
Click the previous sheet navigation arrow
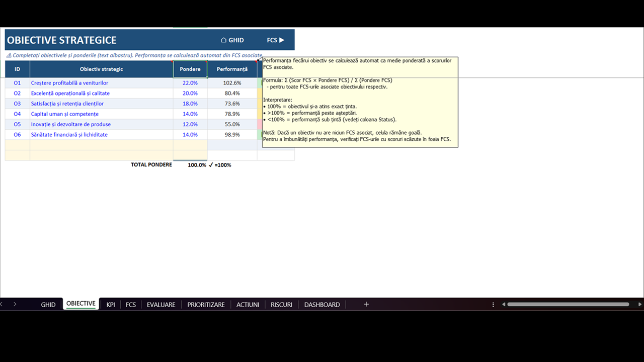(2, 304)
